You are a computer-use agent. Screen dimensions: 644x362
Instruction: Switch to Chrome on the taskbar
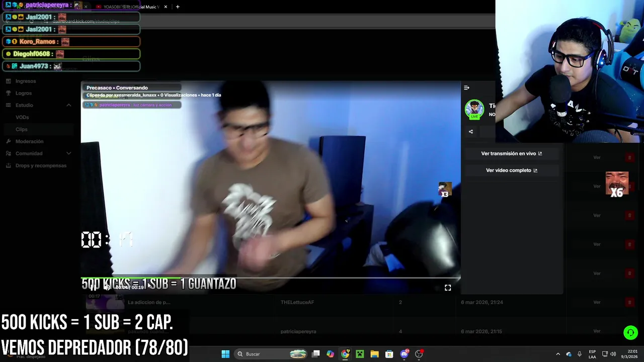tap(345, 354)
